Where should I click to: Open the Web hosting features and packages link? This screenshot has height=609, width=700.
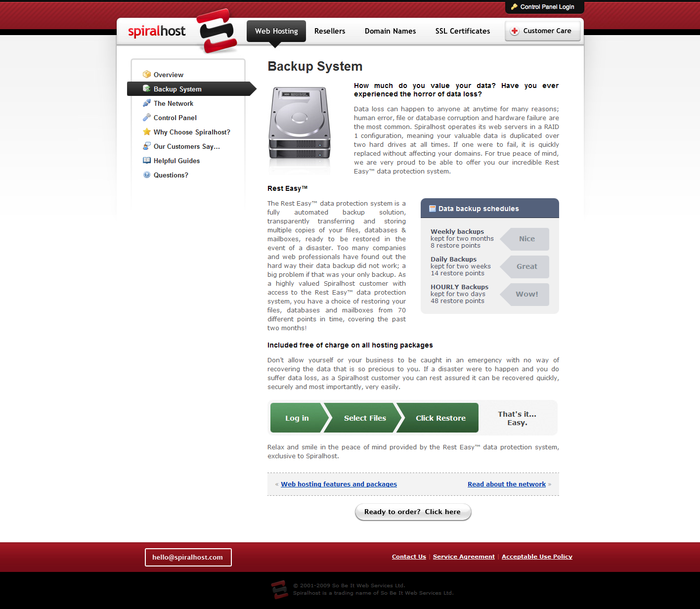pos(338,484)
